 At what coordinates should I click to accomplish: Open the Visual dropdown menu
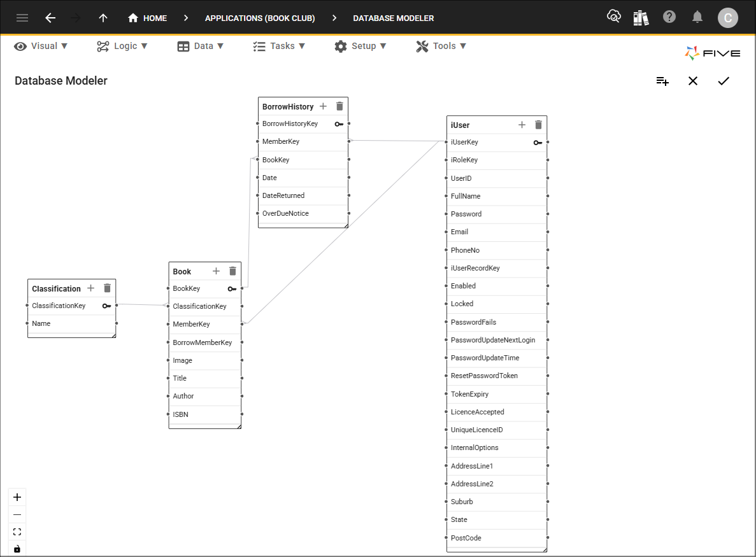(x=41, y=46)
